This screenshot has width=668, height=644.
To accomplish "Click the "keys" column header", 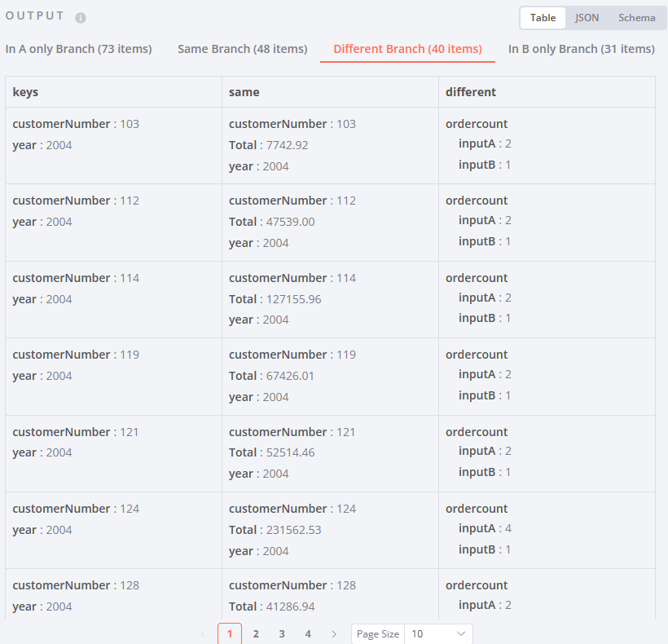I will pyautogui.click(x=25, y=92).
